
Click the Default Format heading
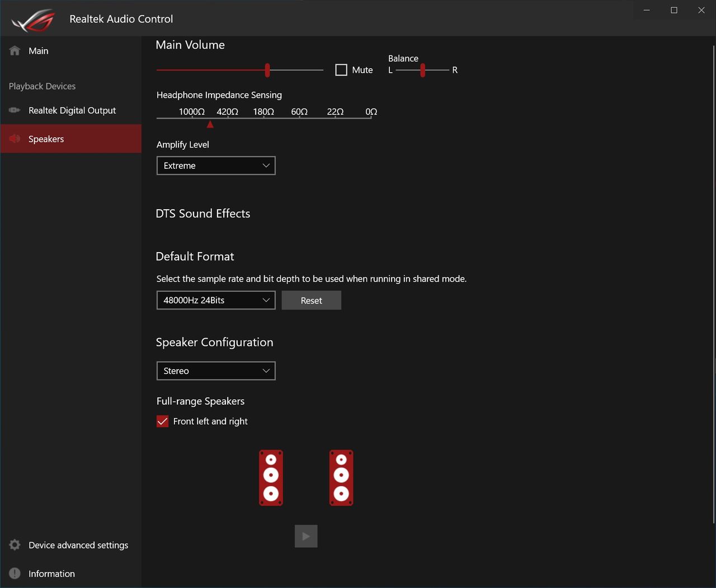195,257
